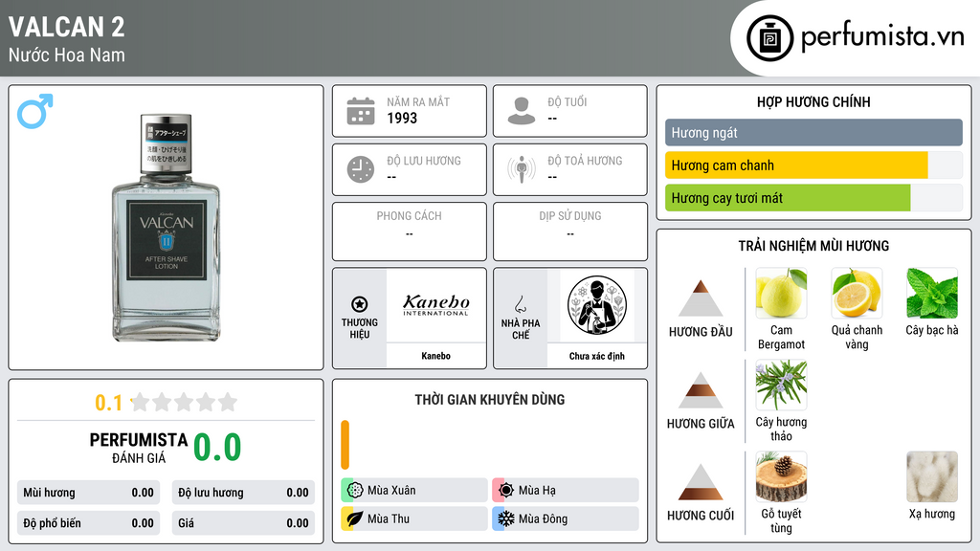Click the sun icon for Mùa Hạ
Screen dimensions: 980x551
(x=506, y=490)
